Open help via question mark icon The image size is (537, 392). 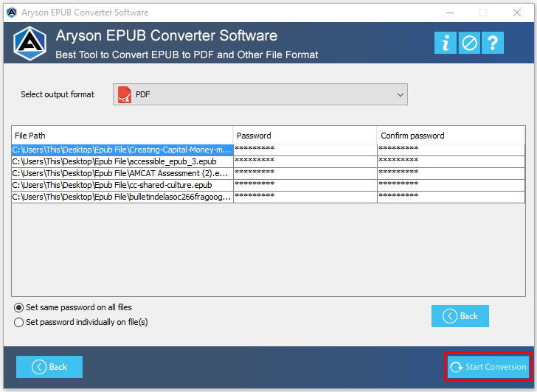coord(493,43)
